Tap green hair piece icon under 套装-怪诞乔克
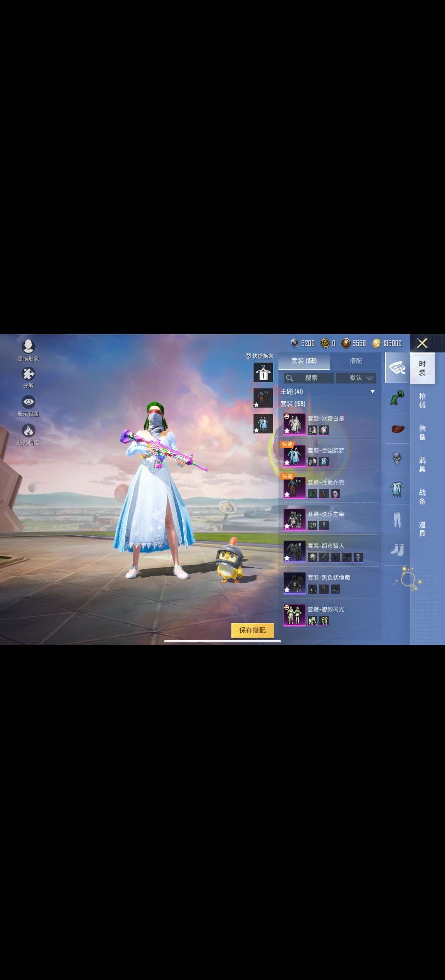The image size is (445, 980). pyautogui.click(x=312, y=494)
